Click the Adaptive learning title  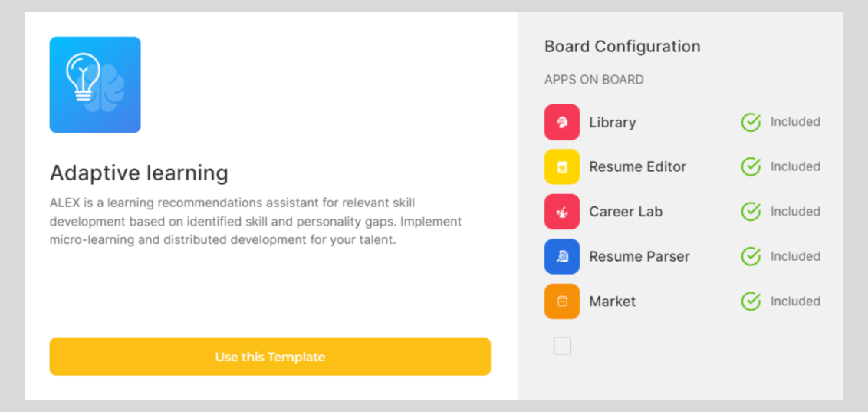point(139,173)
